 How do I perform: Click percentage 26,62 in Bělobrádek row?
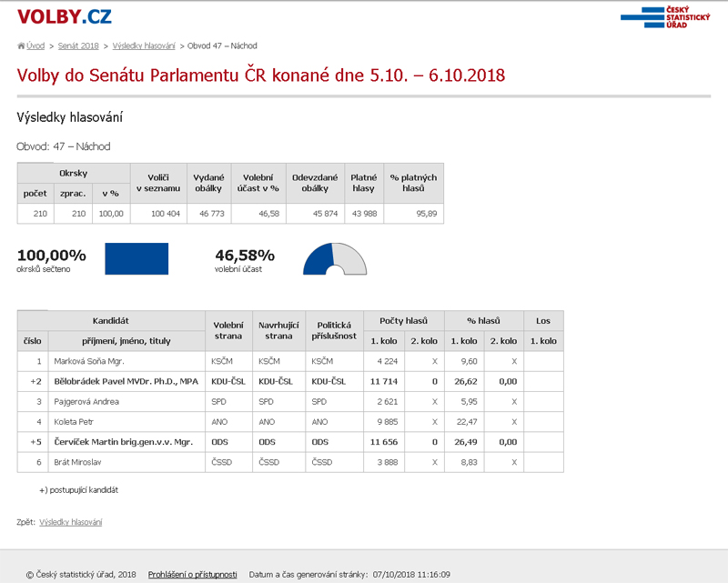point(466,382)
